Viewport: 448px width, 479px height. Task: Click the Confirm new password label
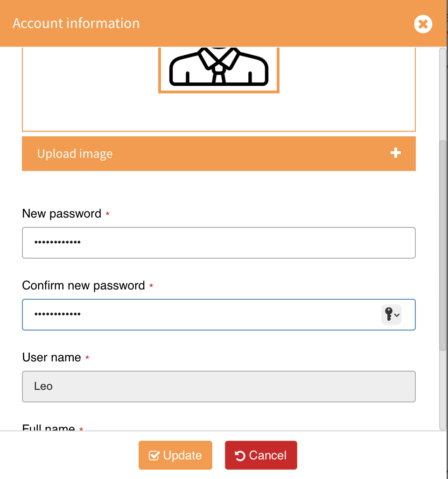click(84, 286)
